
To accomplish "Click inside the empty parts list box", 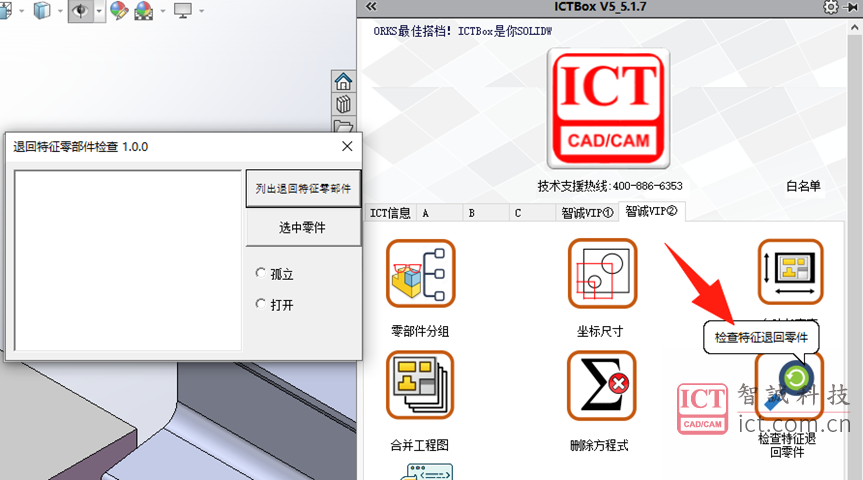I will pyautogui.click(x=127, y=260).
